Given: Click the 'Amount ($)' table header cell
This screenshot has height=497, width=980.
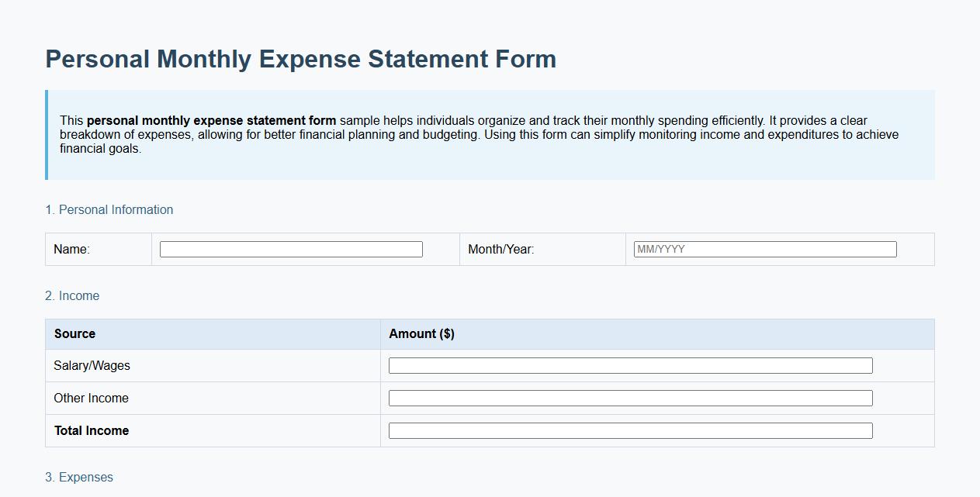Looking at the screenshot, I should click(422, 333).
